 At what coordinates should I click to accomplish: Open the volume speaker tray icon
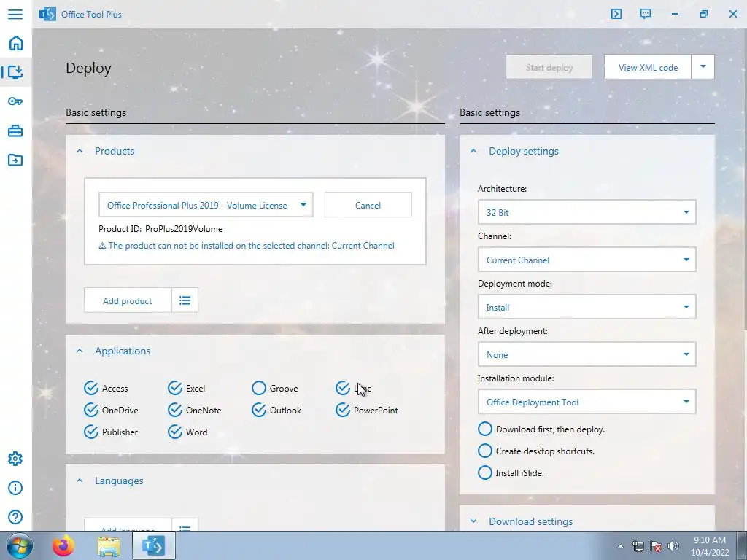tap(673, 546)
